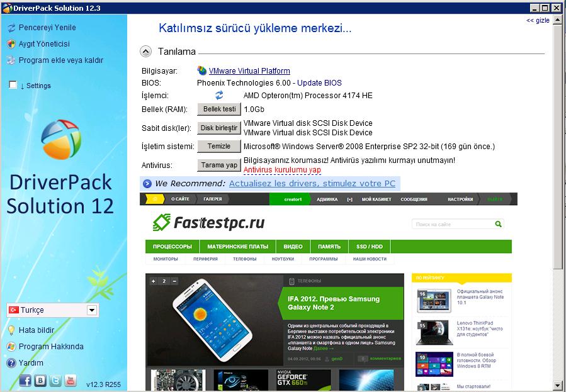Click the DriverPack colorful logo
Viewport: 566px width, 392px height.
[60, 139]
